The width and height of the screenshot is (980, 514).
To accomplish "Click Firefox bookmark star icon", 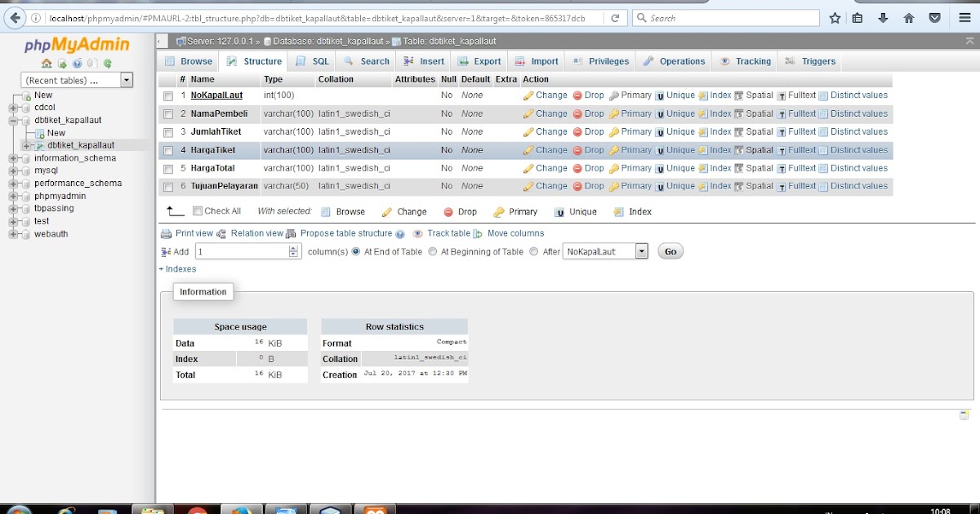I will point(835,18).
